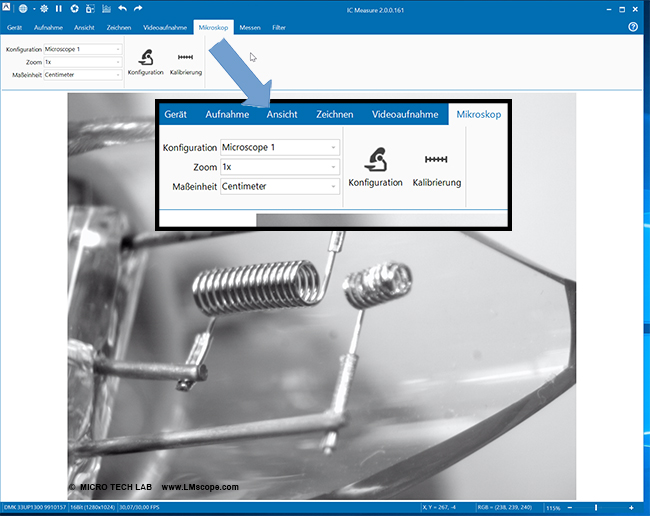Expand the Zoom dropdown
Image resolution: width=650 pixels, height=516 pixels.
117,61
